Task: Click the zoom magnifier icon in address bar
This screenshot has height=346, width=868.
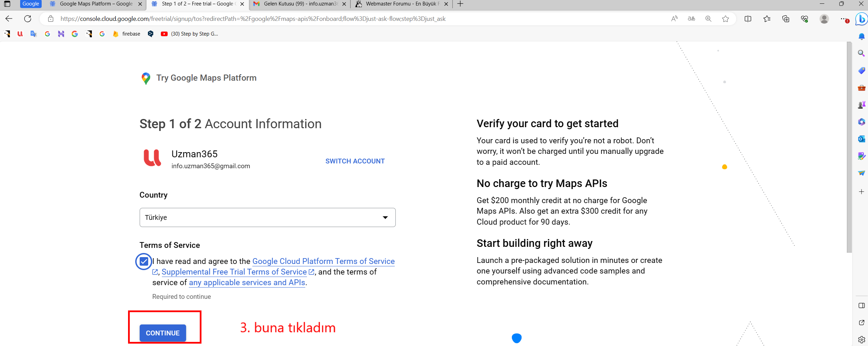Action: tap(709, 19)
